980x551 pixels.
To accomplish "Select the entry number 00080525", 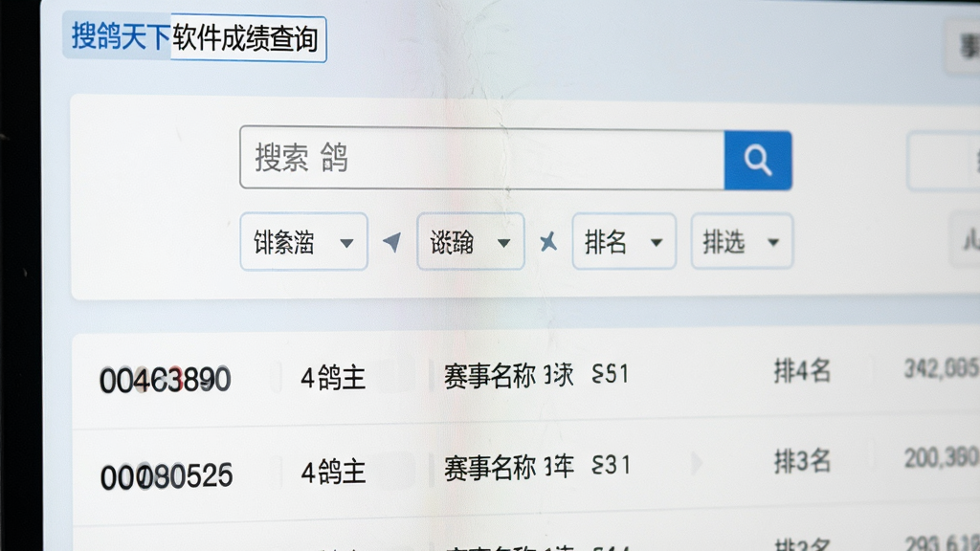I will pyautogui.click(x=167, y=476).
